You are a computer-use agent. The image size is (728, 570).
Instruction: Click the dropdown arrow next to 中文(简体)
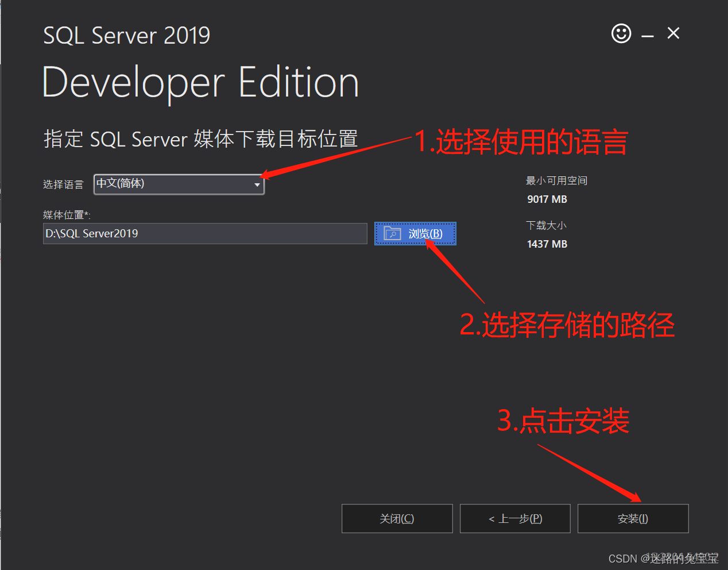pyautogui.click(x=257, y=184)
